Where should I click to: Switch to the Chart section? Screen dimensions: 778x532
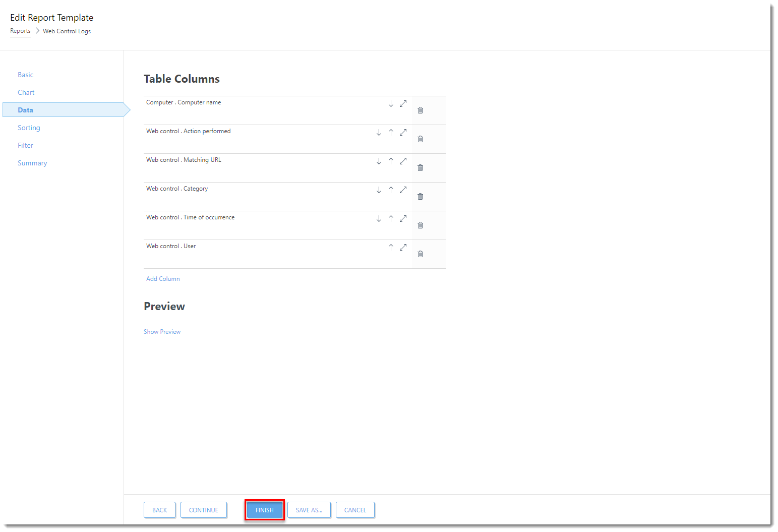(x=26, y=92)
